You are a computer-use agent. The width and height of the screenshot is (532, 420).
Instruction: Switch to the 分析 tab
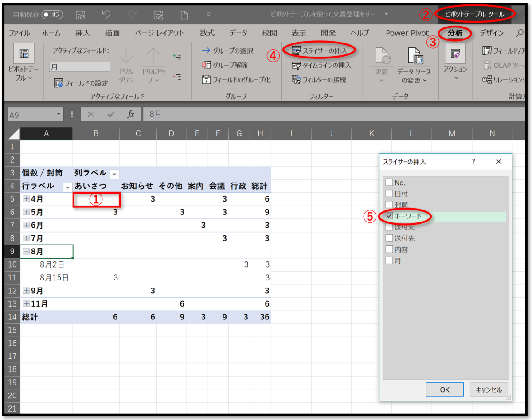(x=455, y=33)
